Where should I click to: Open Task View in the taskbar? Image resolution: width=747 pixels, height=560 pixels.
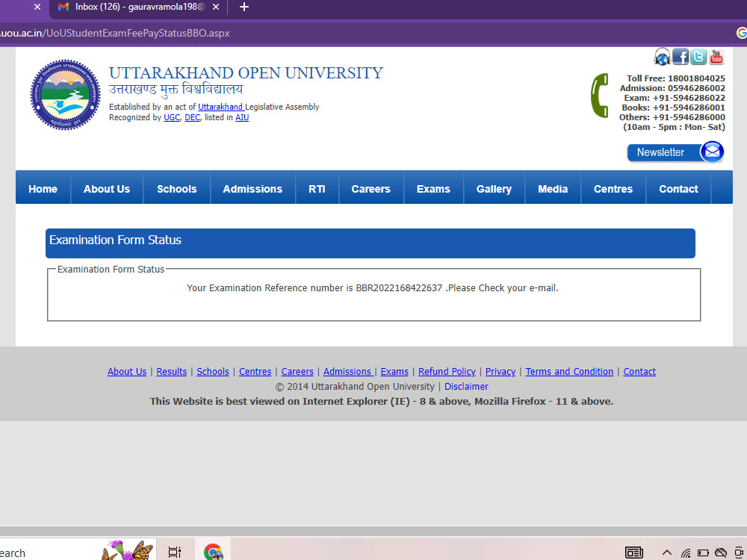tap(175, 553)
